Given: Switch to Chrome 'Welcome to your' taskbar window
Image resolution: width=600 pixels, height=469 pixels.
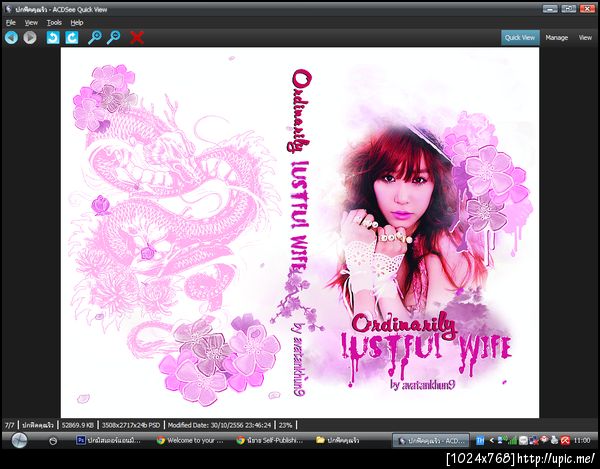Looking at the screenshot, I should tap(190, 441).
